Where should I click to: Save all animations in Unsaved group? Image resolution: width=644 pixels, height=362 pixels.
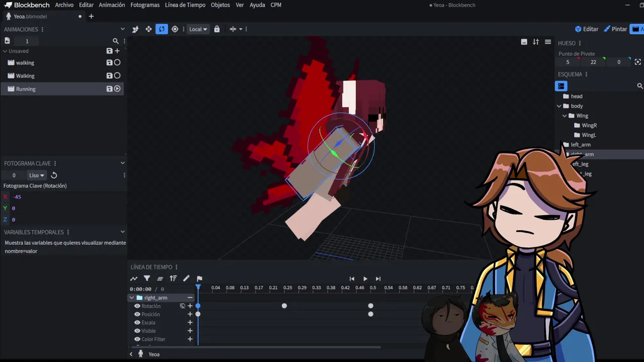point(109,51)
